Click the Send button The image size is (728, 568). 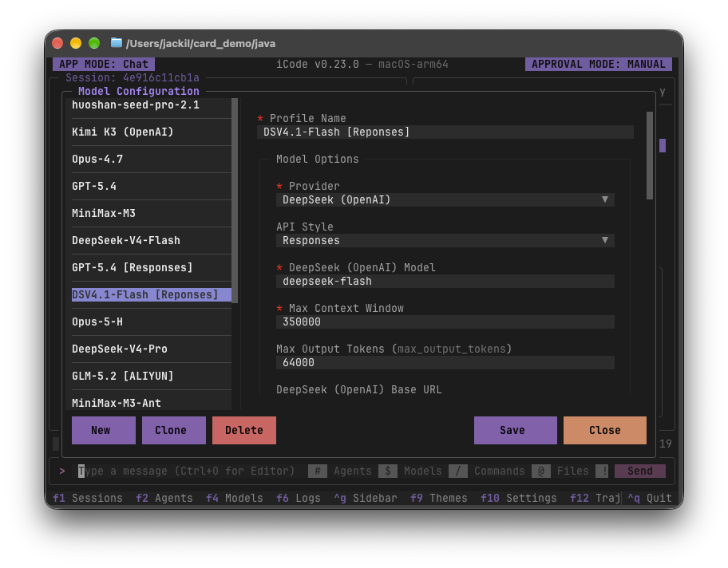pyautogui.click(x=639, y=471)
